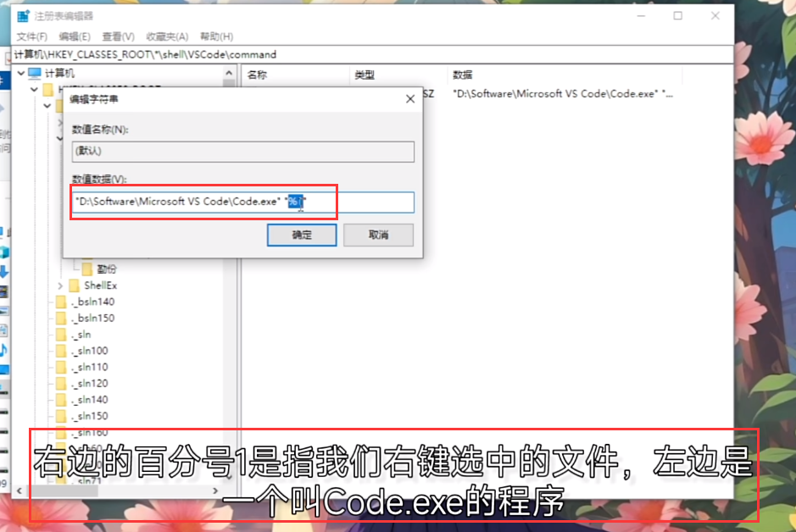Close the 编辑字符串 dialog with X
The image size is (796, 532).
[x=410, y=99]
